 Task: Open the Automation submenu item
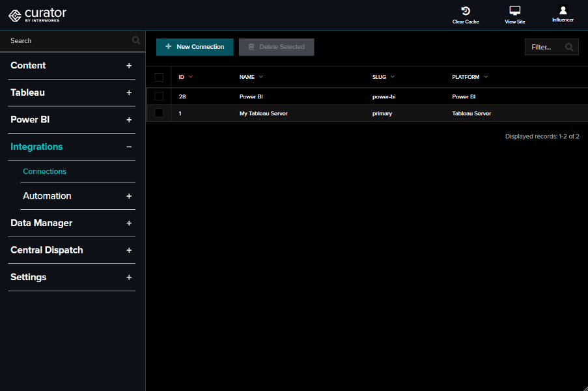pos(47,196)
